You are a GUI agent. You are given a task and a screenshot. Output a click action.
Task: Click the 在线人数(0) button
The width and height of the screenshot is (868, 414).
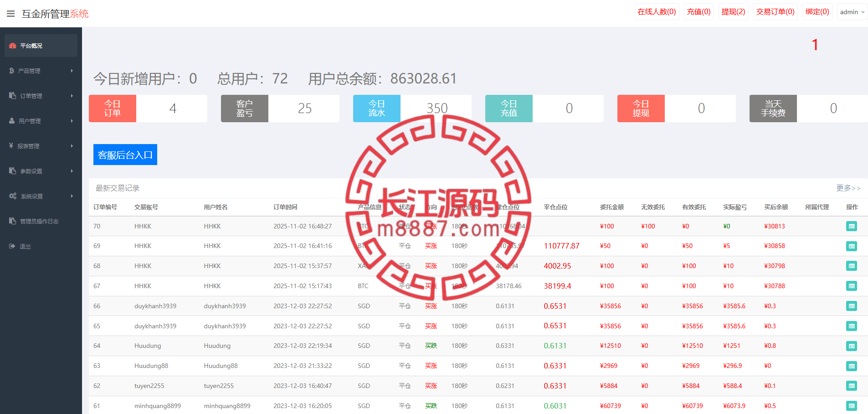point(657,12)
